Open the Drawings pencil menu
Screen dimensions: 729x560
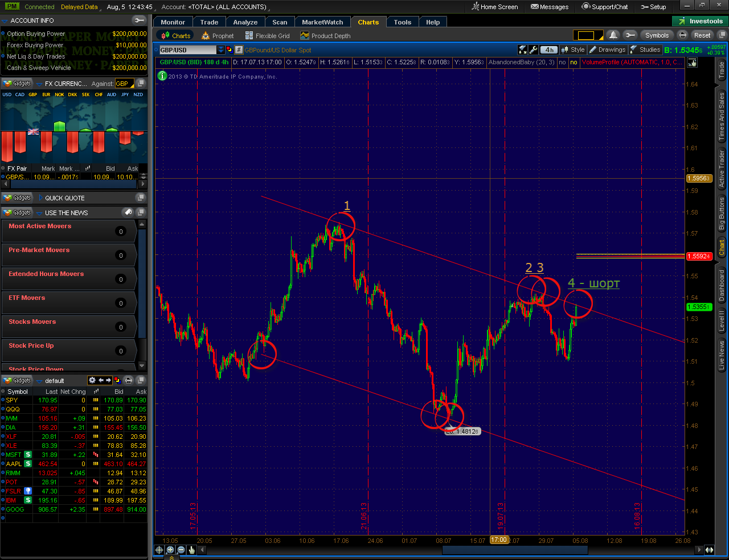(607, 50)
